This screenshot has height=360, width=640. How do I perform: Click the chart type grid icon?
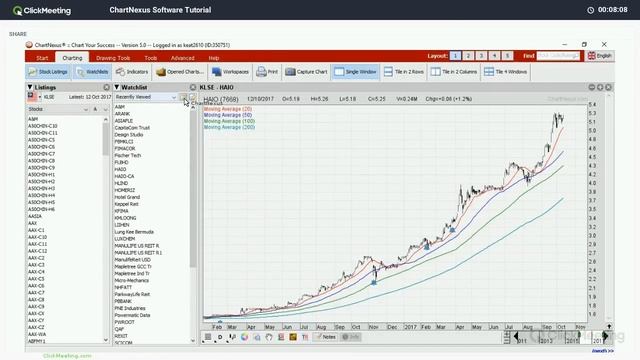pyautogui.click(x=208, y=337)
